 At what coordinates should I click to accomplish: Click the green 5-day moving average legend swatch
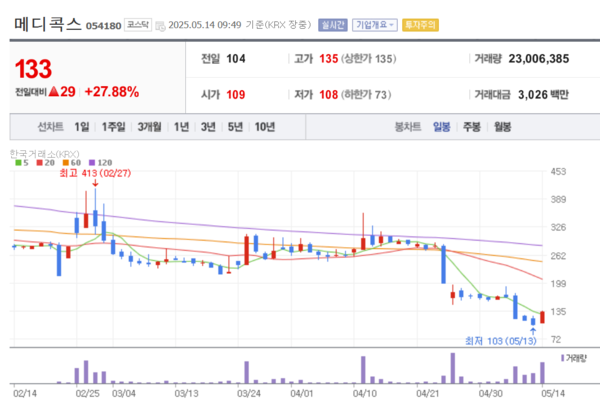pyautogui.click(x=18, y=163)
